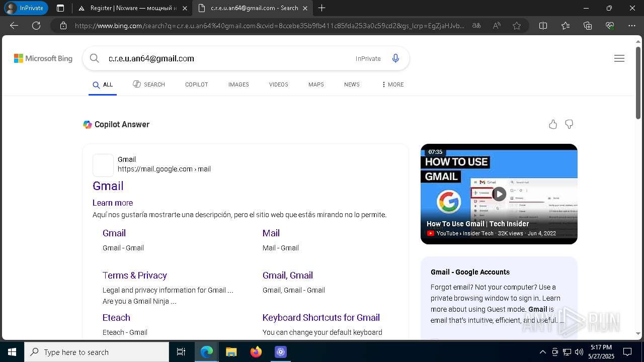This screenshot has width=644, height=362.
Task: Open the large Gmail result title
Action: pos(108,186)
